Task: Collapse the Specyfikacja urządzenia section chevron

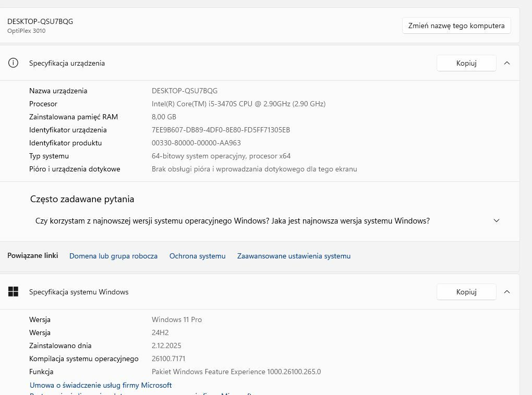Action: click(x=506, y=63)
